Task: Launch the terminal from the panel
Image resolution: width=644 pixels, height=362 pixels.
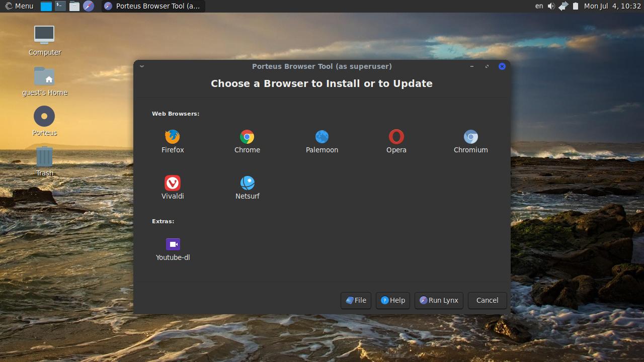Action: point(60,6)
